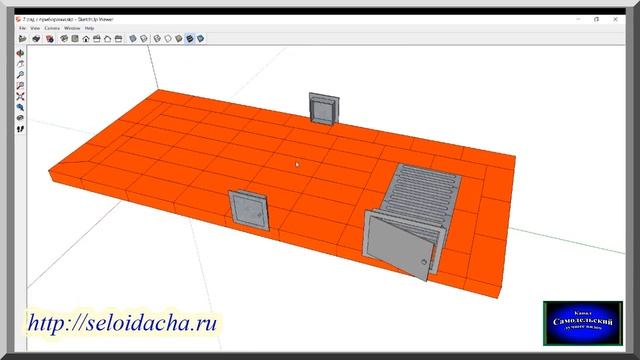Switch to Hidden Line style icon

pos(168,39)
